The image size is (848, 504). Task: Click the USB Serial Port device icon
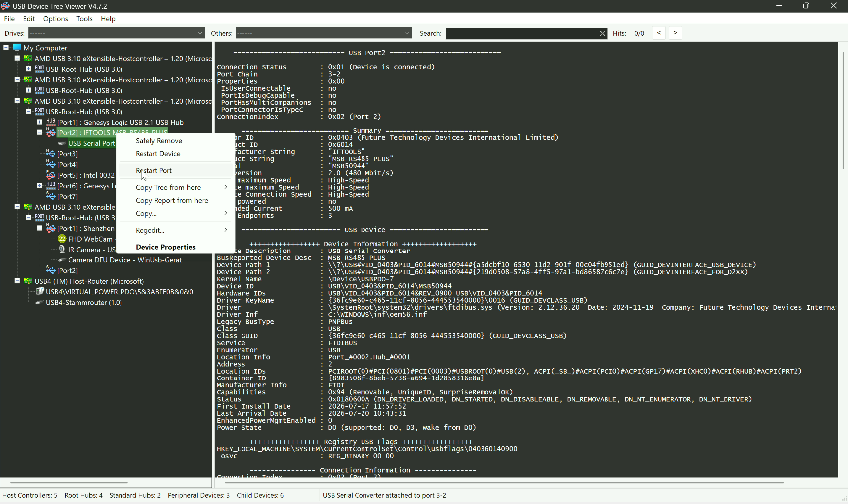tap(62, 143)
